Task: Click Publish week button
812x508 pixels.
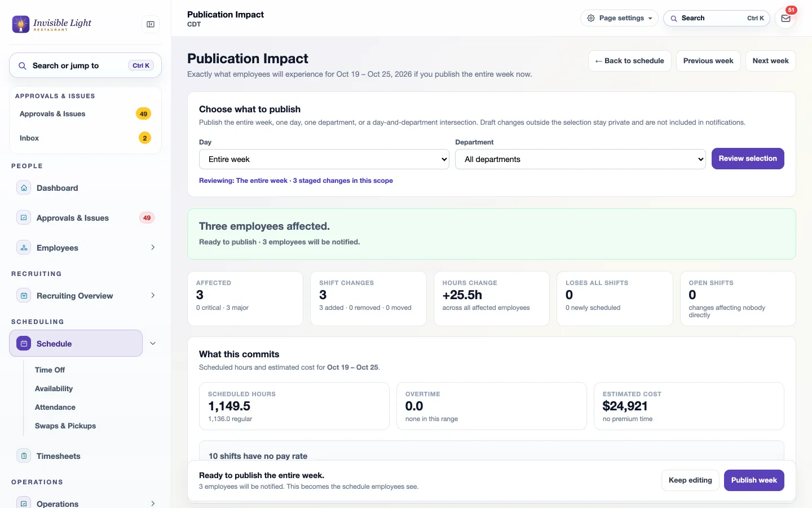Action: pyautogui.click(x=754, y=480)
